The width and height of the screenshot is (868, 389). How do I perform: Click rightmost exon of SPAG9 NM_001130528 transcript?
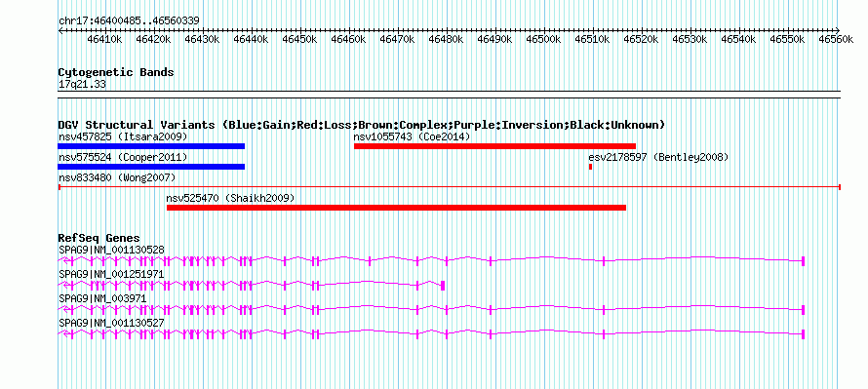pos(803,260)
